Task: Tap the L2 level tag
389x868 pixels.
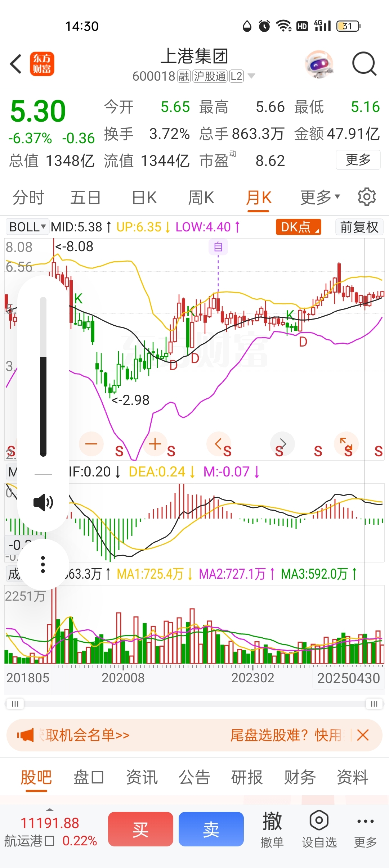Action: tap(237, 76)
